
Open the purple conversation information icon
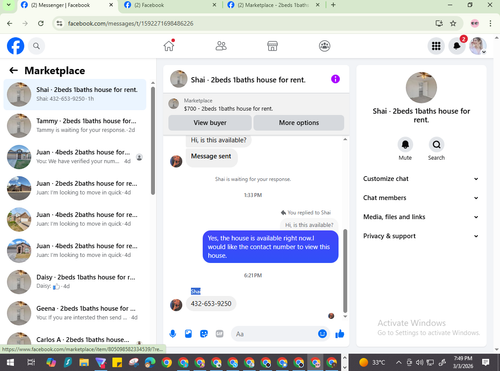pyautogui.click(x=335, y=79)
